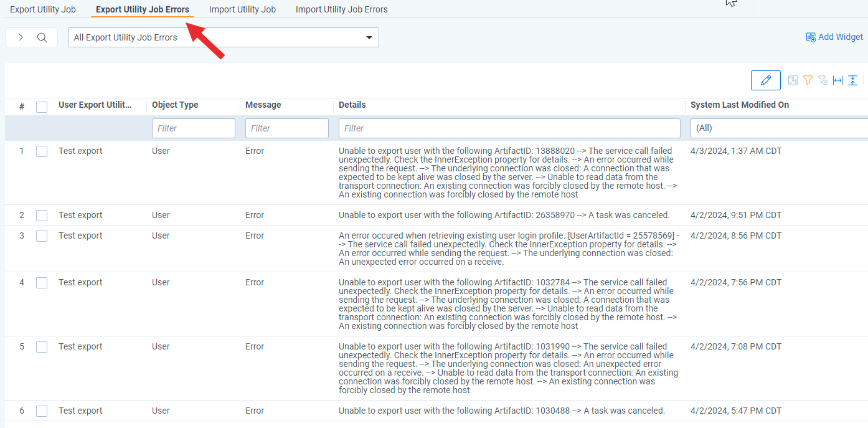Sort by the Message column header

[x=263, y=105]
